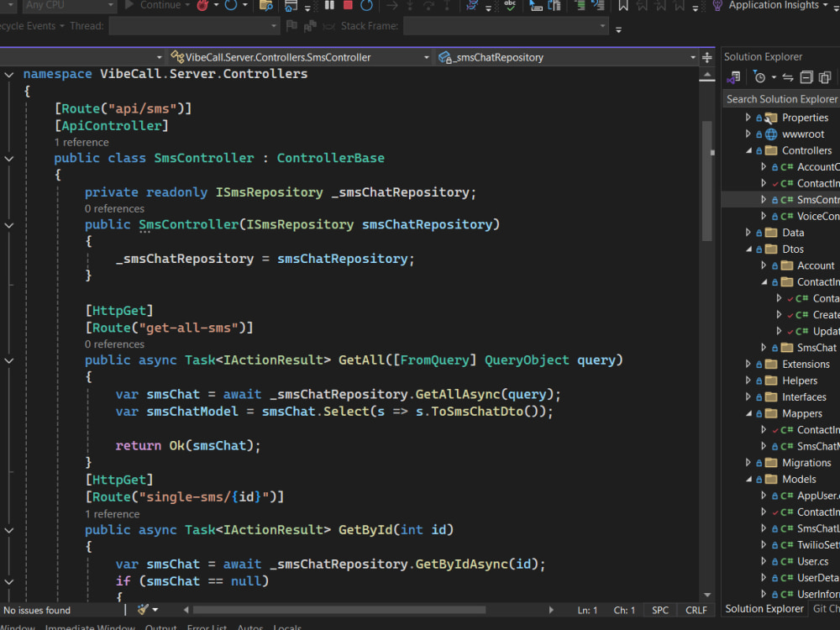This screenshot has width=840, height=630.
Task: Collapse the SmsController constructor block
Action: pos(9,225)
